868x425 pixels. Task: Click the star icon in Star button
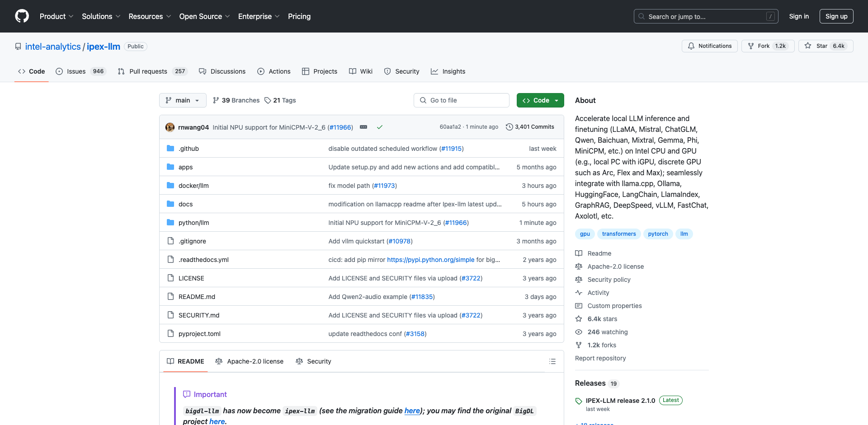pyautogui.click(x=808, y=46)
